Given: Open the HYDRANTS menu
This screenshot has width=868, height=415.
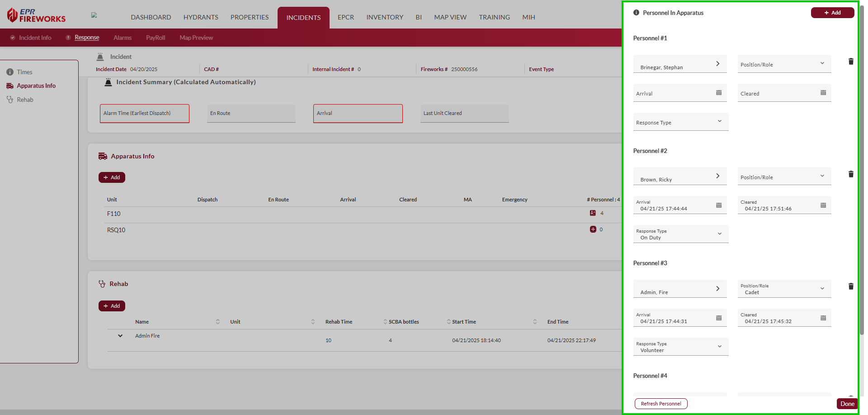Looking at the screenshot, I should (201, 17).
